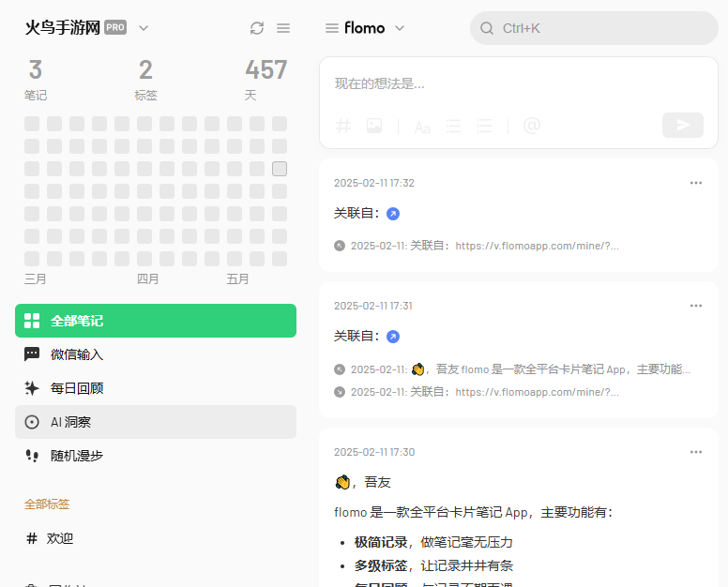728x587 pixels.
Task: Click the 3 笔记 count
Action: [x=36, y=80]
